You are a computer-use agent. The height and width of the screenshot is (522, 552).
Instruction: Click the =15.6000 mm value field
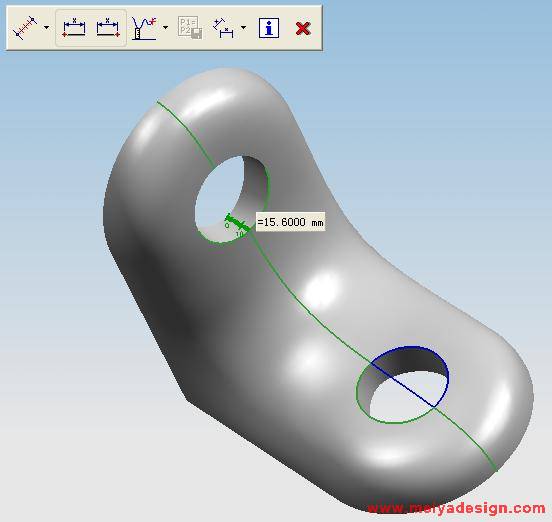[x=290, y=222]
